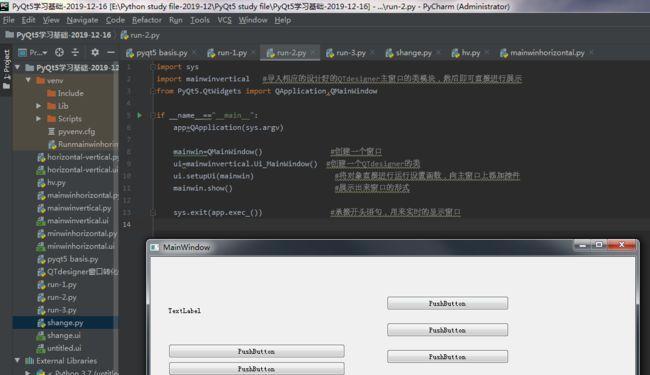Switch to pyqt5 basis.py tab
The height and width of the screenshot is (375, 650).
[162, 53]
